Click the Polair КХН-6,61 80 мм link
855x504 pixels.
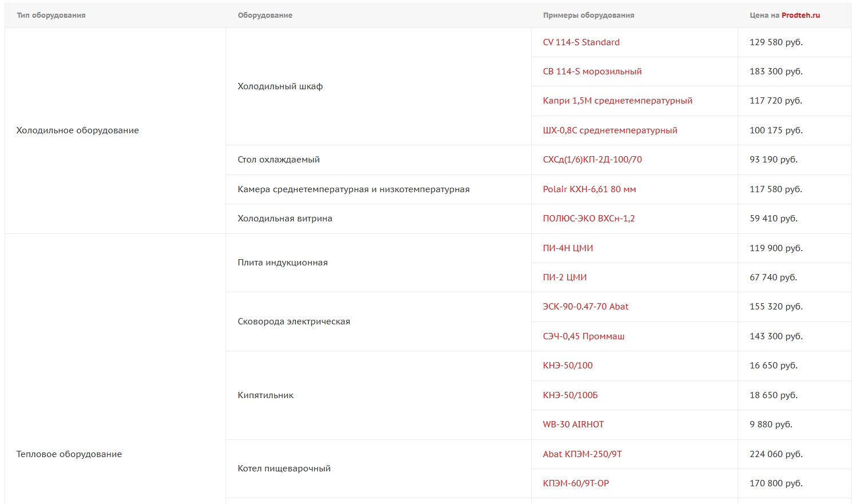pyautogui.click(x=589, y=189)
